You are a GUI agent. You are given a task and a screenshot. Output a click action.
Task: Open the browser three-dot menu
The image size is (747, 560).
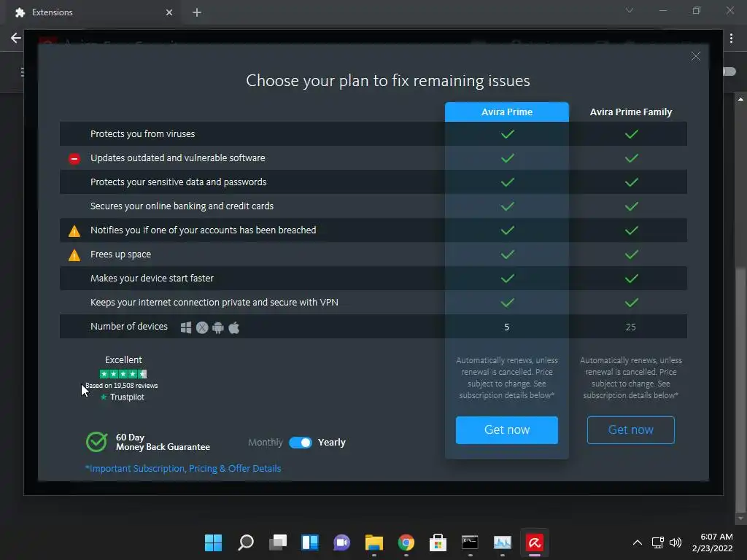(731, 38)
